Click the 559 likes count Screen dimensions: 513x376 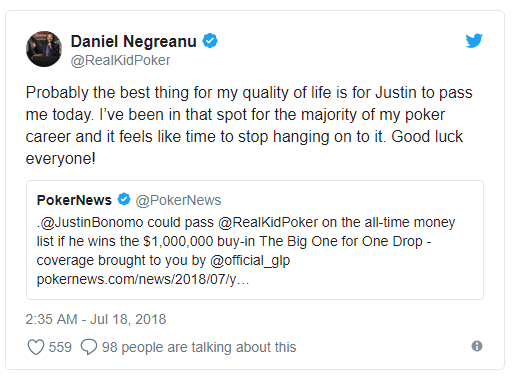pyautogui.click(x=60, y=347)
